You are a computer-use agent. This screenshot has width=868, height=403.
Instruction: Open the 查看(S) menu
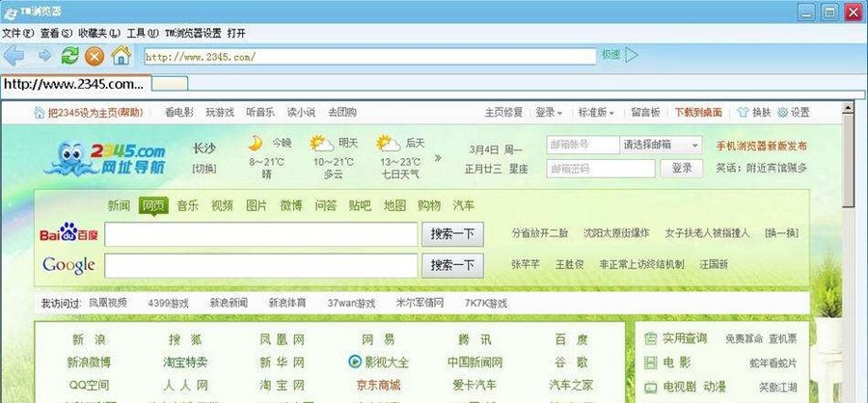(56, 33)
